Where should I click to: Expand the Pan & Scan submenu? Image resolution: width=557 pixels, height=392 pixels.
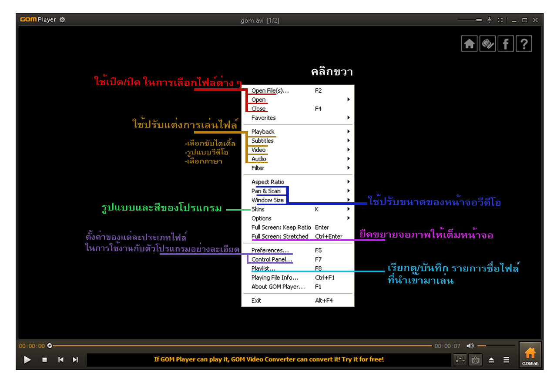pos(298,191)
